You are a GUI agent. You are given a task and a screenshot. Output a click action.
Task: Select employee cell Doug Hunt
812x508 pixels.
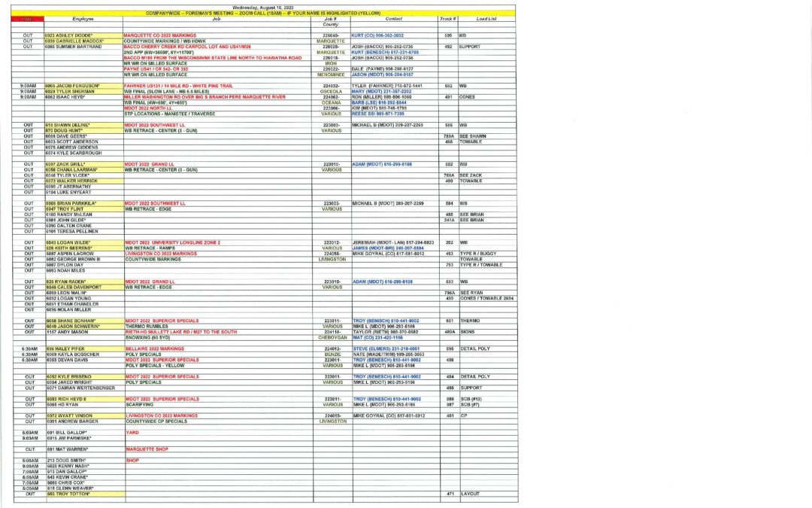coord(84,131)
